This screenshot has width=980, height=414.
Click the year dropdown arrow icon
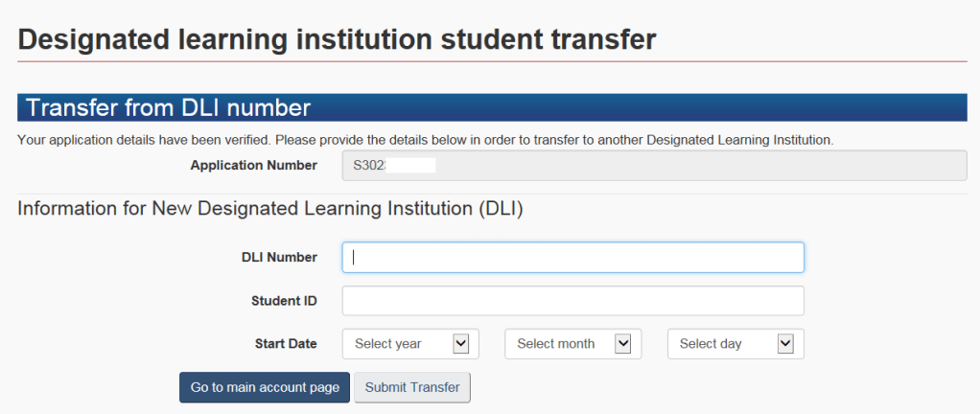pos(460,343)
